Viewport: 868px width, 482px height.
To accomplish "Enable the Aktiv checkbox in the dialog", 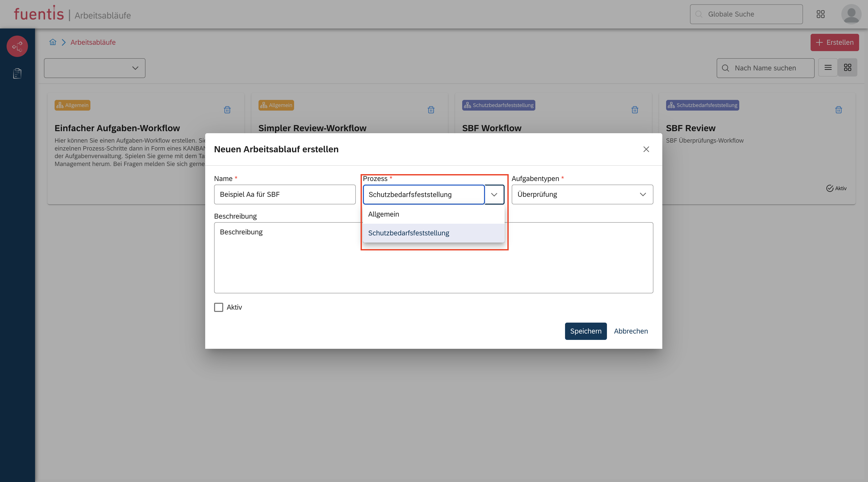I will coord(218,307).
